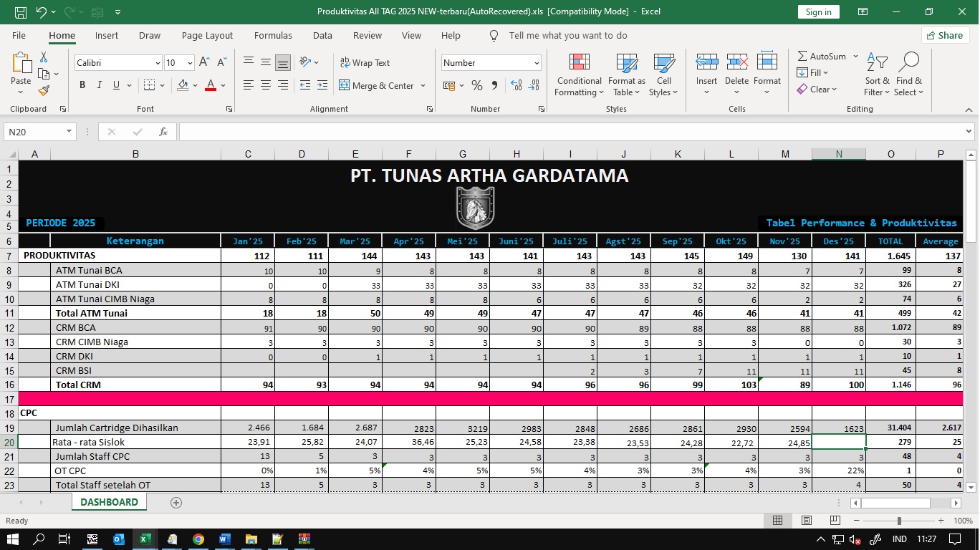Open the Font name dropdown
The height and width of the screenshot is (550, 980).
click(x=158, y=63)
